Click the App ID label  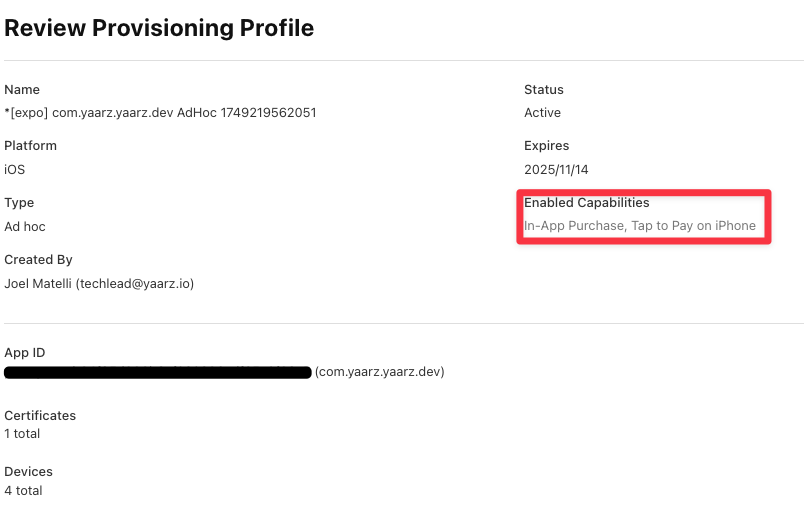[25, 353]
